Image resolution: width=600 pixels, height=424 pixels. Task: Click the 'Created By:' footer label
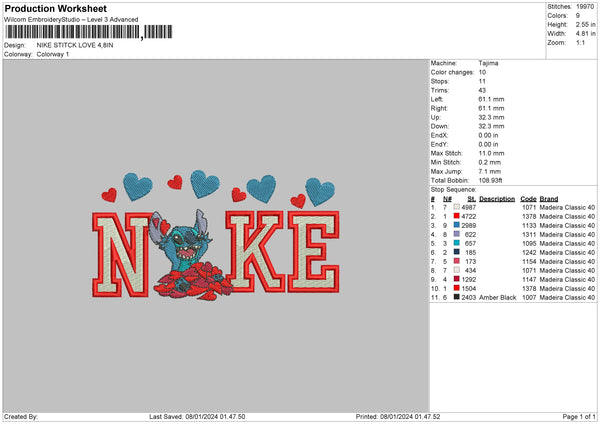21,417
